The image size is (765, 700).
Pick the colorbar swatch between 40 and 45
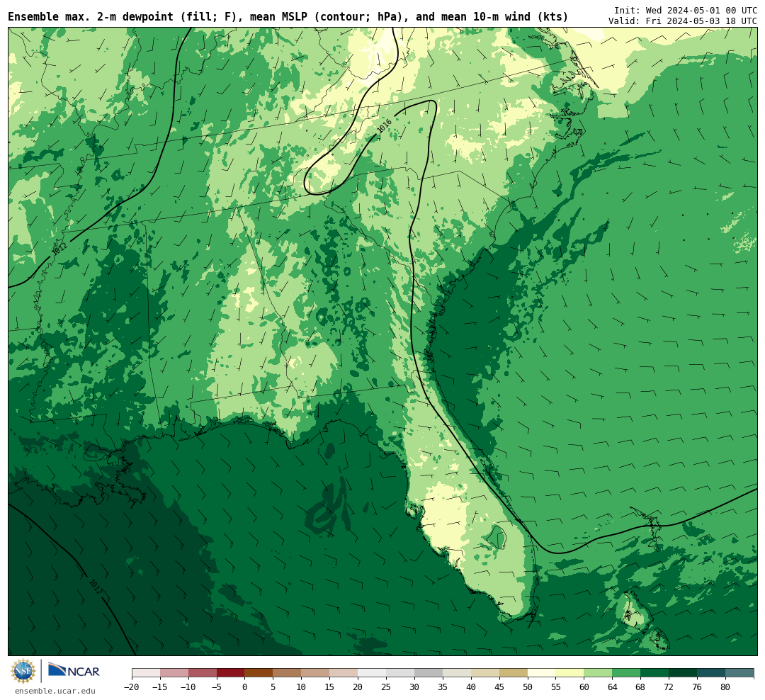tap(485, 673)
